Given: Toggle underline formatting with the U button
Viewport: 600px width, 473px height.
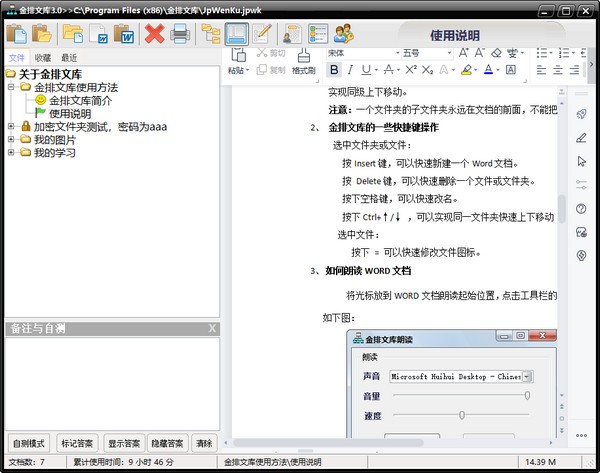Looking at the screenshot, I should click(x=366, y=70).
